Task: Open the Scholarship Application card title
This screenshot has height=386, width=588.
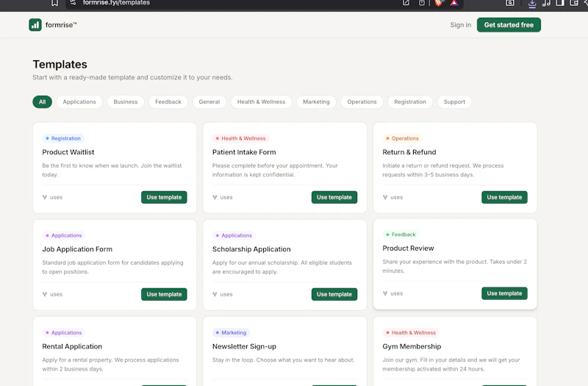Action: (x=251, y=249)
